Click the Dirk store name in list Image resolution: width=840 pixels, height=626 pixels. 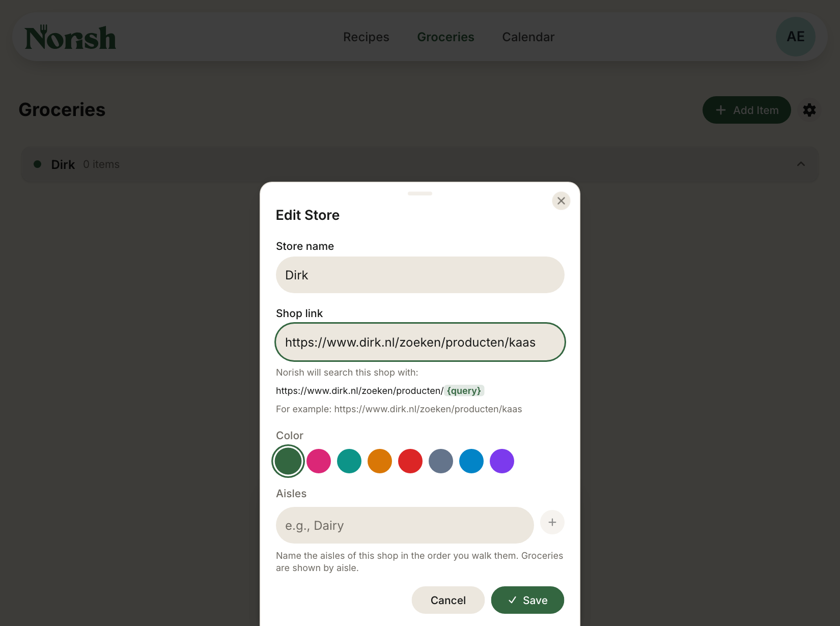[63, 164]
